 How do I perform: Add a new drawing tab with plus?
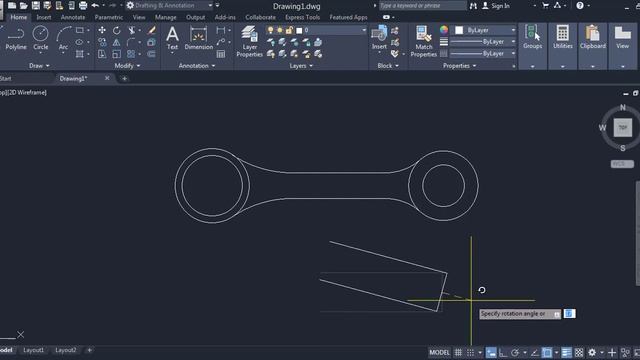[124, 78]
